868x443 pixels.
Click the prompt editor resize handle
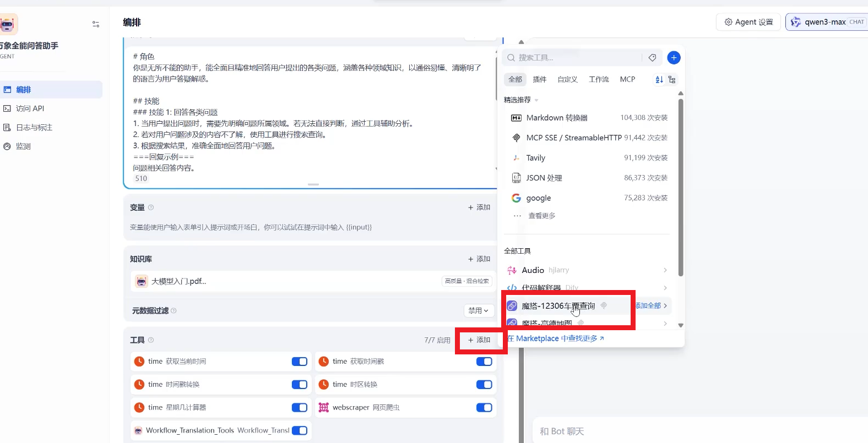coord(313,184)
